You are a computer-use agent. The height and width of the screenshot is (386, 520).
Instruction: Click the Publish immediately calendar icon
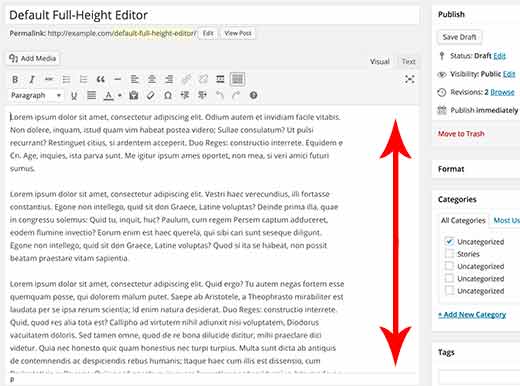442,110
